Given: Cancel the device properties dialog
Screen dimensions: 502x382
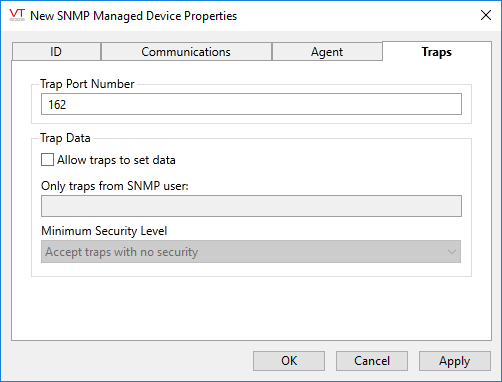Looking at the screenshot, I should [x=372, y=361].
